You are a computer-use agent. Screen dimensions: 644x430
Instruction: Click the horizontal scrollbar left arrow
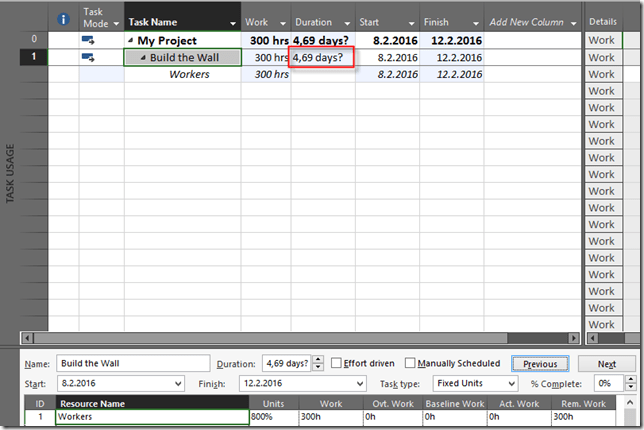(27, 338)
